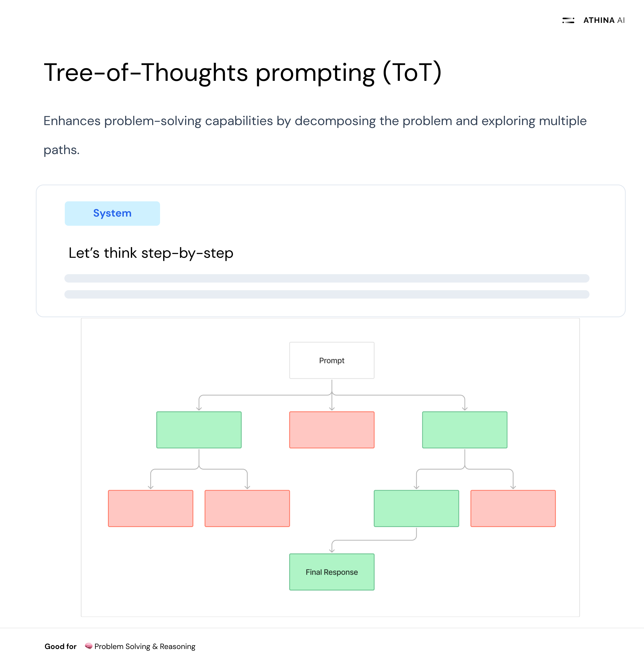Click the second red leaf node from left

tap(247, 508)
